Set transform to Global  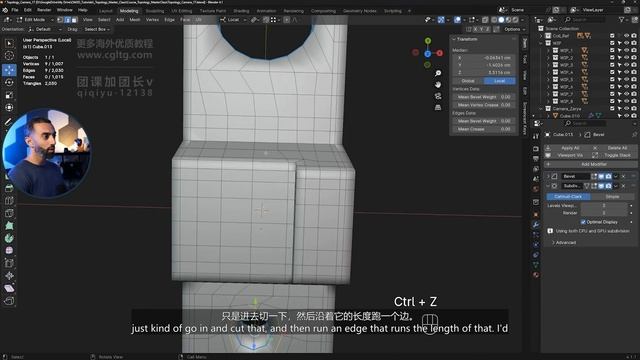[x=468, y=81]
